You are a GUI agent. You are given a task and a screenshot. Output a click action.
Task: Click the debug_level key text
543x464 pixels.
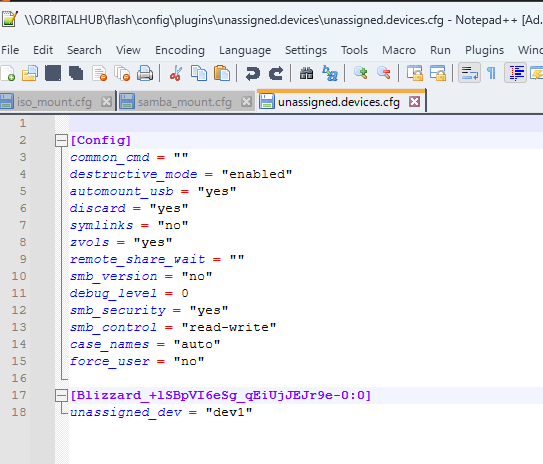click(x=113, y=293)
